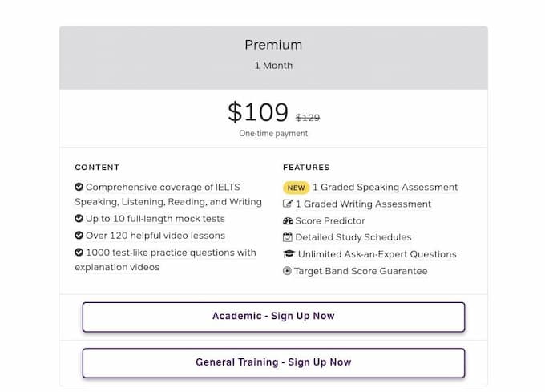Click checkmark icon next to 10 full-length mock tests
Image resolution: width=545 pixels, height=392 pixels.
click(x=79, y=218)
